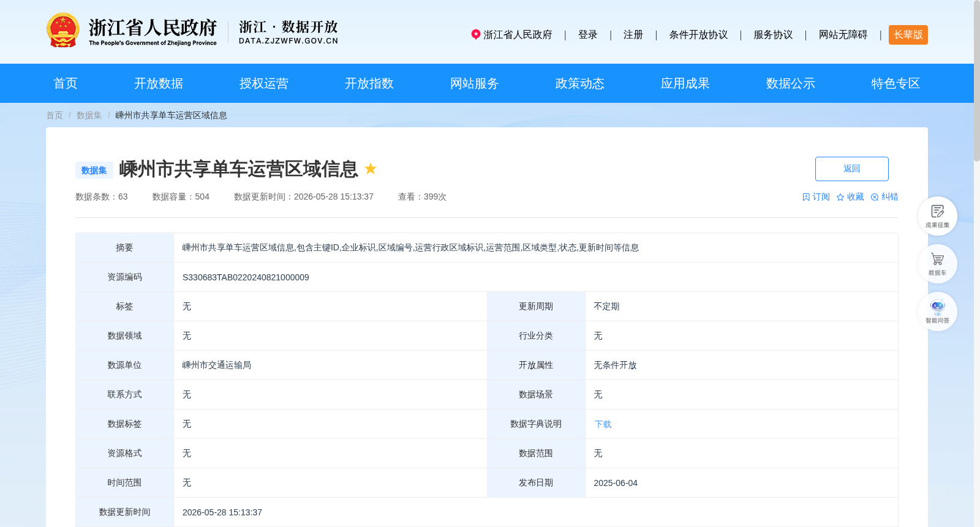Download the 数据字典说明 file

pos(603,424)
